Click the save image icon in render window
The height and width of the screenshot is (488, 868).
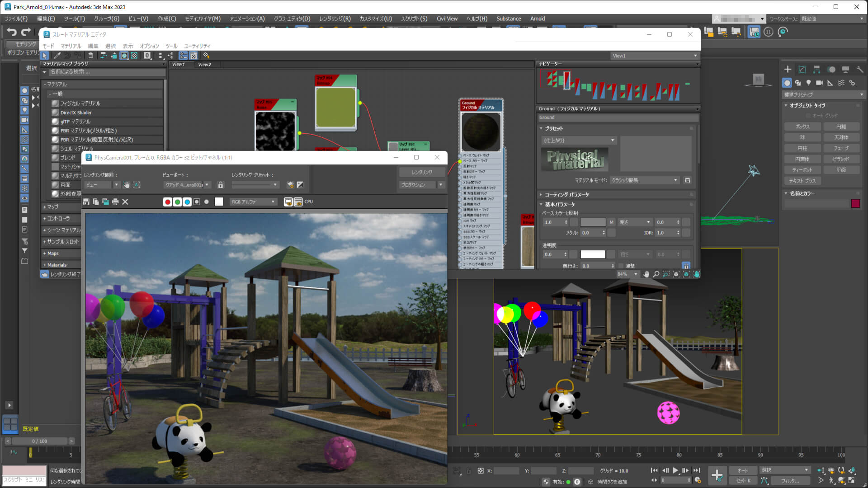[86, 202]
